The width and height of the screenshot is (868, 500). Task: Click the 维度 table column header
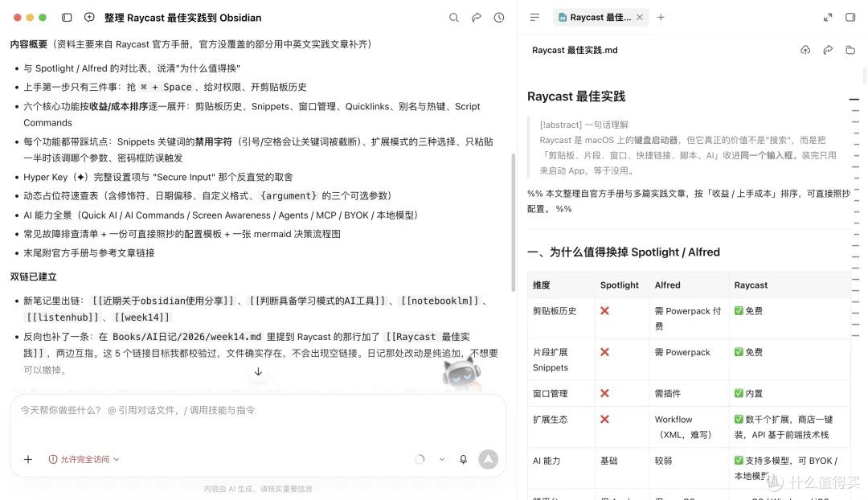542,285
